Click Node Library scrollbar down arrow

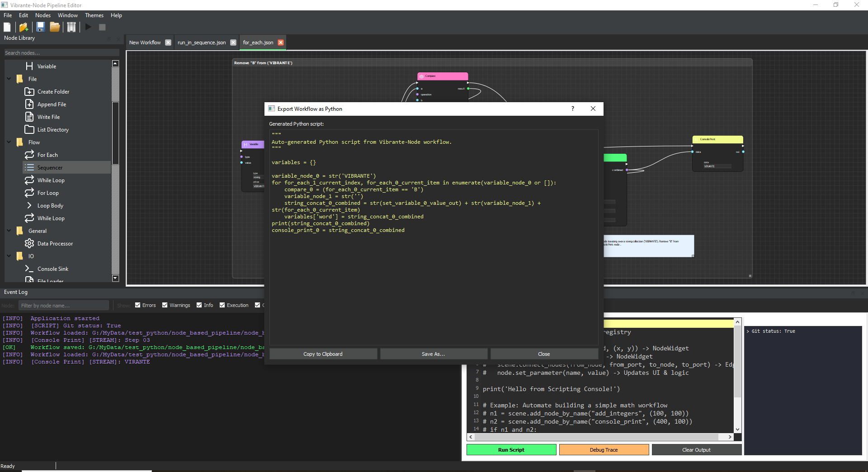(115, 278)
